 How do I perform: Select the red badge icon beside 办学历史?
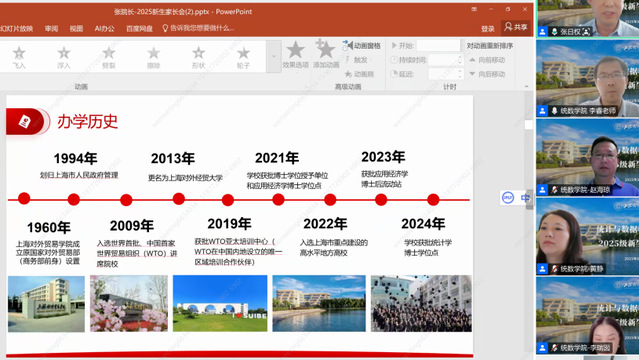click(x=25, y=121)
